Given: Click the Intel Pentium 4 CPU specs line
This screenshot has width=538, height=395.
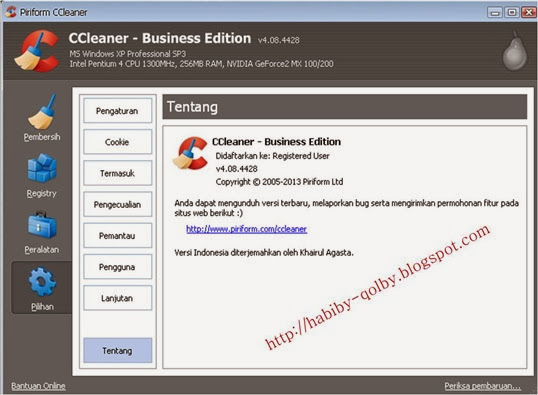Looking at the screenshot, I should pyautogui.click(x=201, y=64).
